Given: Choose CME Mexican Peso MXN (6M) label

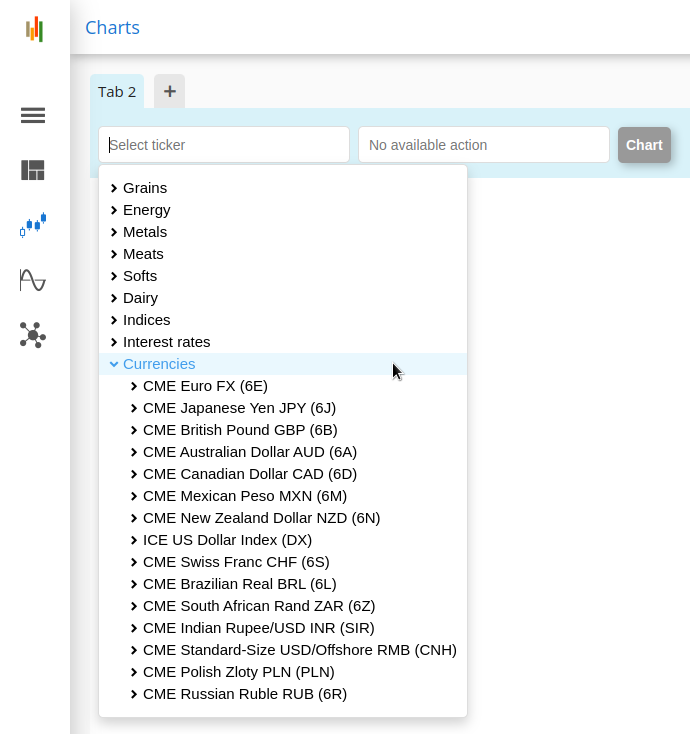Looking at the screenshot, I should click(245, 496).
